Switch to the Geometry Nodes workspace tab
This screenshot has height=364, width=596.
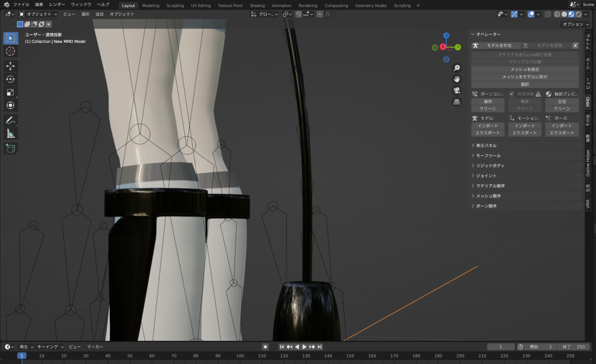(x=370, y=5)
